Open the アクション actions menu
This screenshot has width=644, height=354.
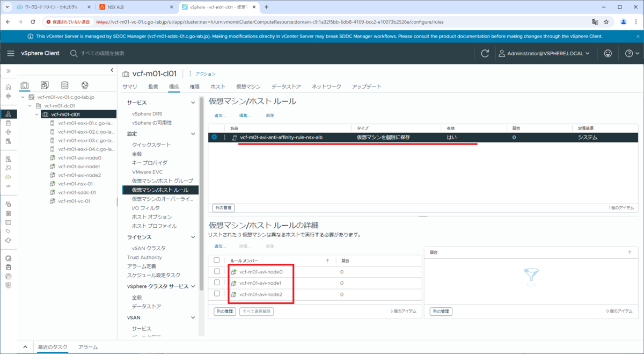click(x=202, y=74)
